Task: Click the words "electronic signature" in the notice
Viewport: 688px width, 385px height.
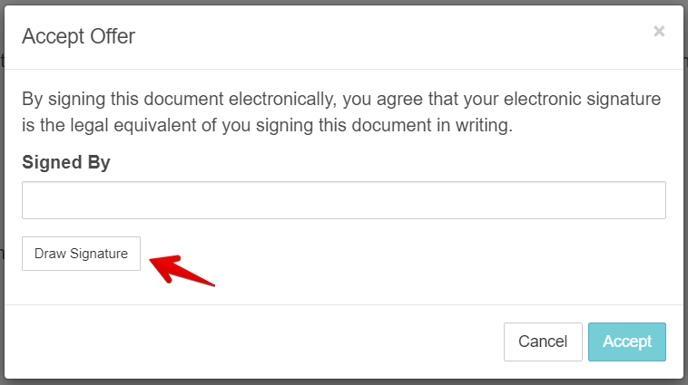Action: [x=582, y=99]
